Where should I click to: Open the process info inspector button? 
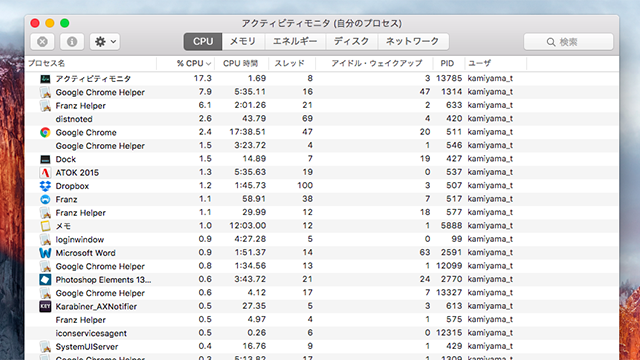(x=72, y=42)
